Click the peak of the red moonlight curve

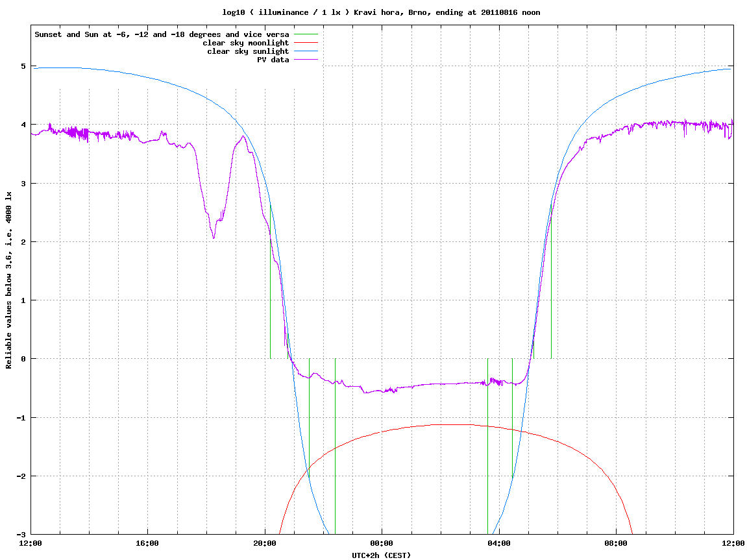(x=450, y=425)
